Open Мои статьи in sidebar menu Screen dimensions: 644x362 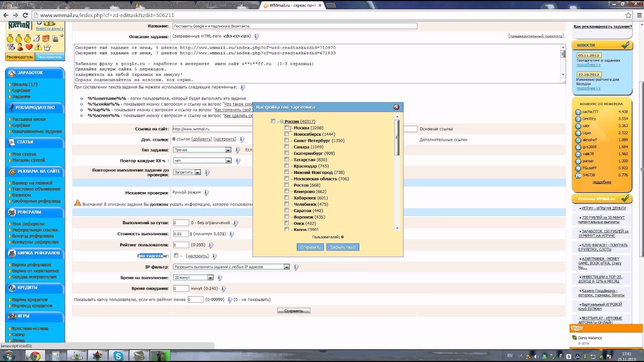tap(24, 154)
